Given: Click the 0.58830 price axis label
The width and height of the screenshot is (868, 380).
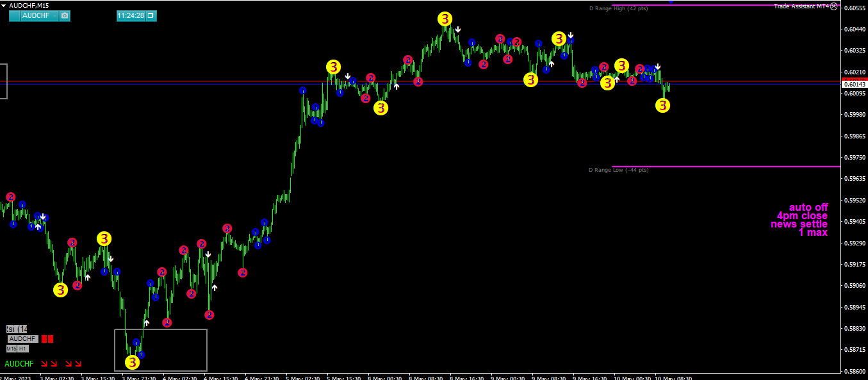Looking at the screenshot, I should click(x=855, y=329).
